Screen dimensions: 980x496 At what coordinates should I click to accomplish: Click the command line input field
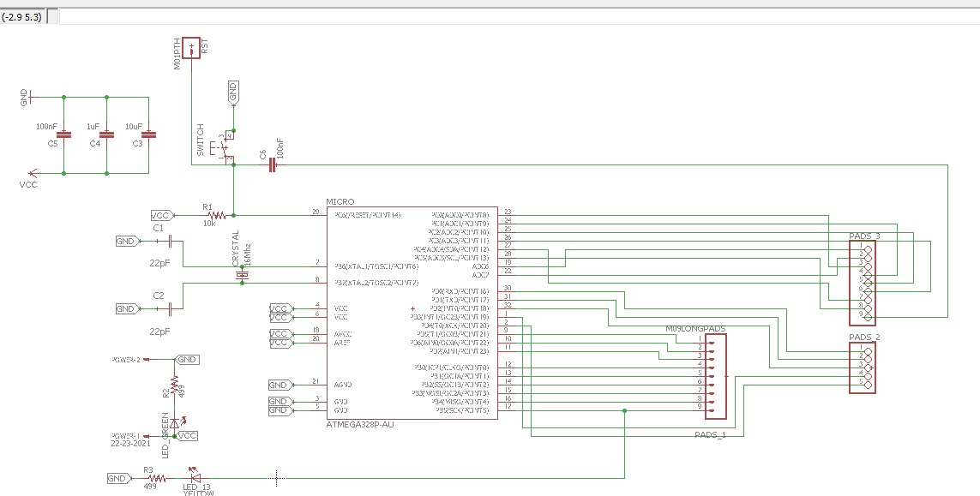[519, 16]
